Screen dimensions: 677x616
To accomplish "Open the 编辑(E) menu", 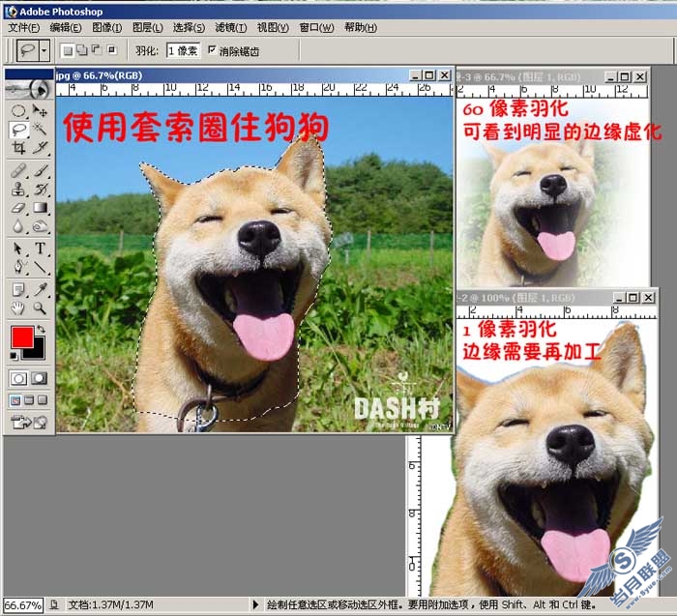I will pyautogui.click(x=65, y=28).
